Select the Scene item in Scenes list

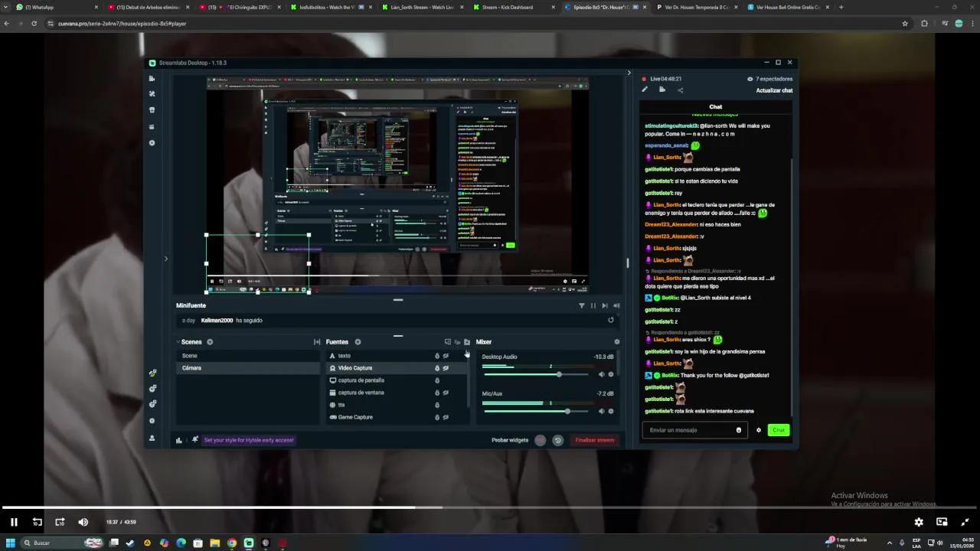tap(190, 356)
